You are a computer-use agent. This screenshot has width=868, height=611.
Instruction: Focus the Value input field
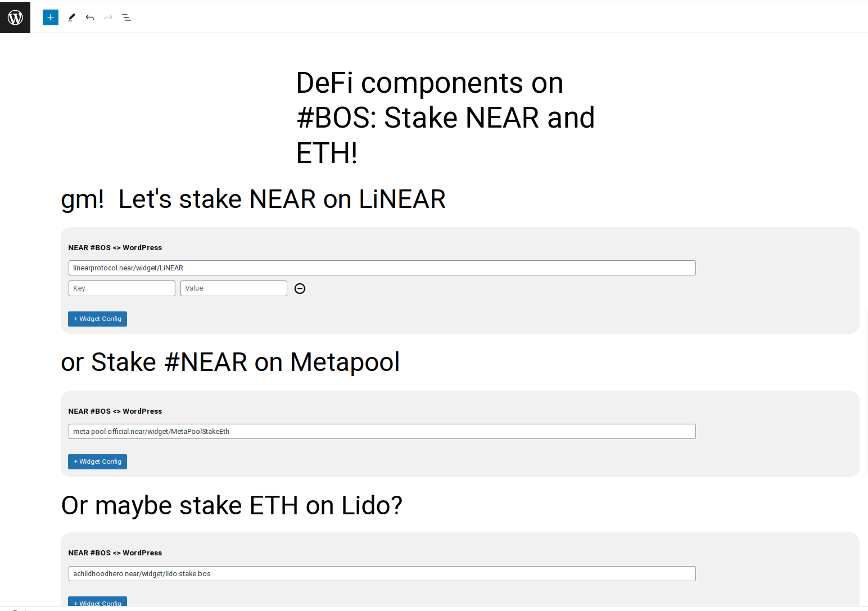pyautogui.click(x=233, y=288)
